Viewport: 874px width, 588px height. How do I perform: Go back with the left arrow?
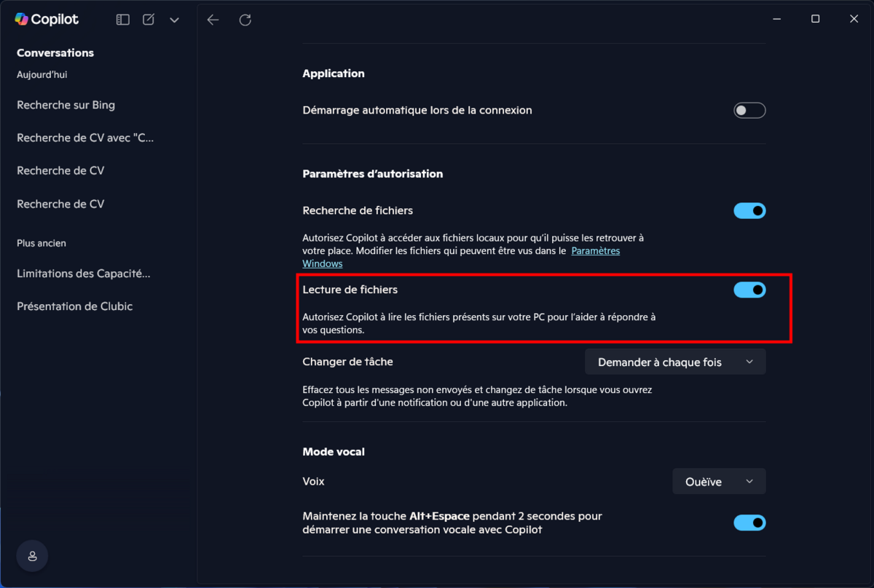pyautogui.click(x=213, y=20)
